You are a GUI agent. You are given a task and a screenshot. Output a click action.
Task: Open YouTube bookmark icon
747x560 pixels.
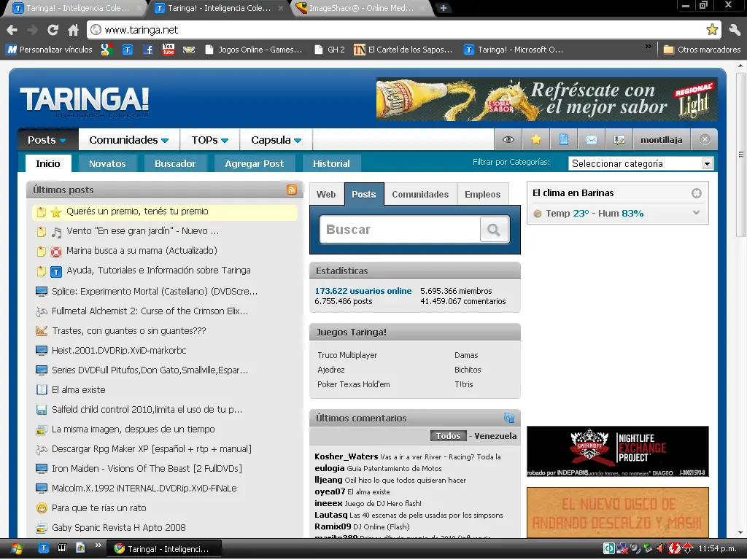tap(169, 50)
